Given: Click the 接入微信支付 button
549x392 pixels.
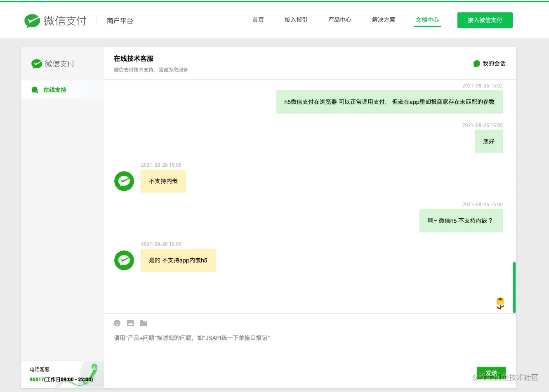Looking at the screenshot, I should click(x=485, y=20).
